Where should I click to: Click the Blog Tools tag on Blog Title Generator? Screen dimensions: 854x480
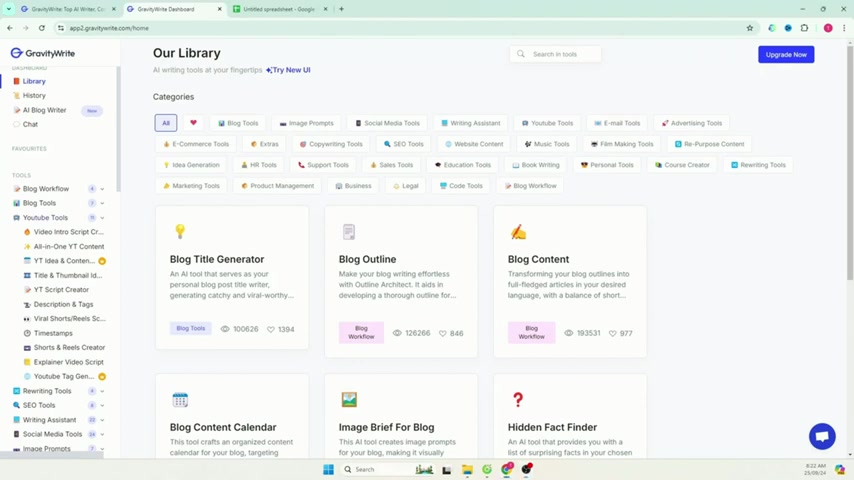pyautogui.click(x=191, y=329)
